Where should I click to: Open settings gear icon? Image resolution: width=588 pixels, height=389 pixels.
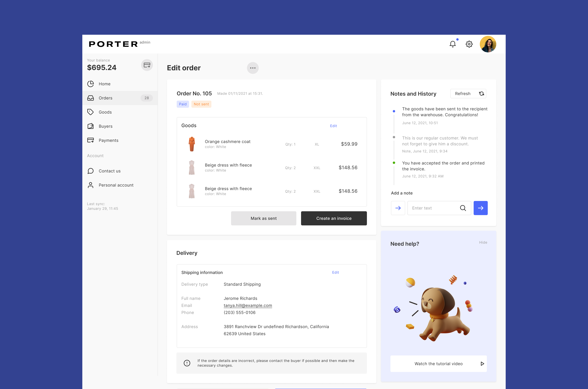pos(469,44)
